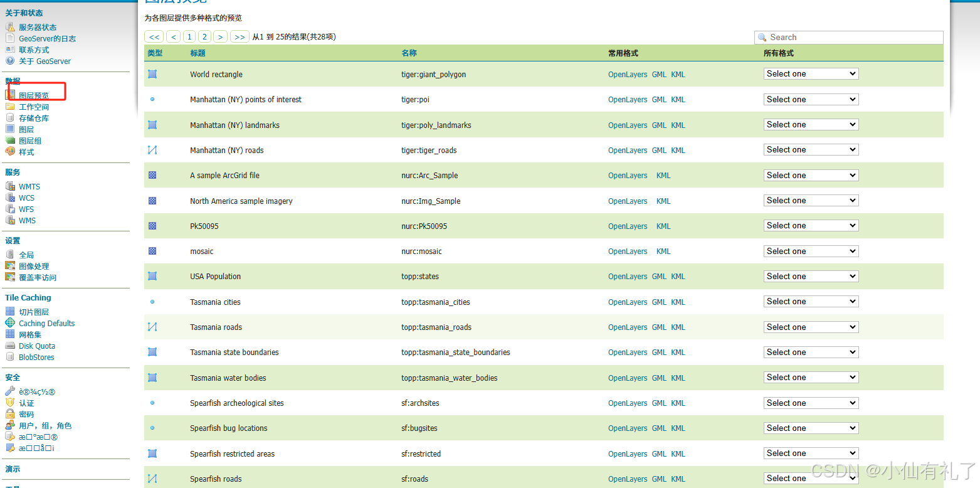Image resolution: width=980 pixels, height=488 pixels.
Task: Click title text 'Spearfish archeological sites'
Action: tap(237, 403)
